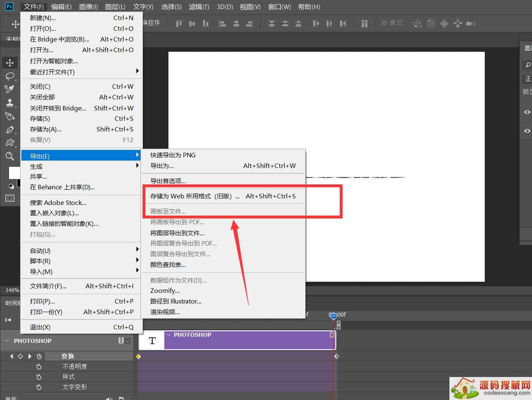Viewport: 532px width, 400px height.
Task: Click the Photoshop Ps logo icon
Action: tap(9, 7)
